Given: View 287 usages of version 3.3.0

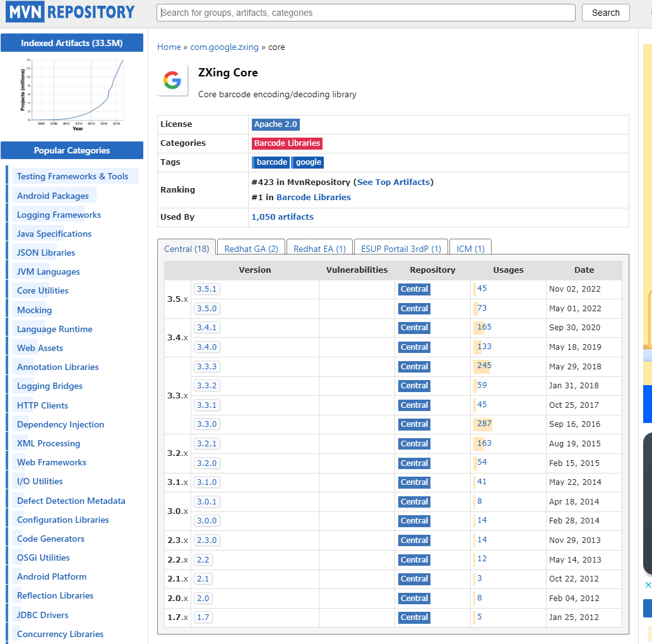Looking at the screenshot, I should coord(484,424).
